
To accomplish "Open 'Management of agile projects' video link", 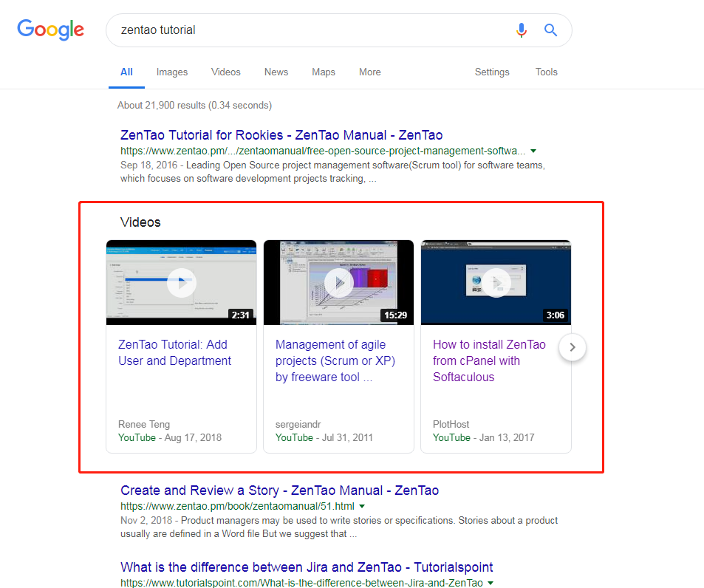I will (335, 361).
